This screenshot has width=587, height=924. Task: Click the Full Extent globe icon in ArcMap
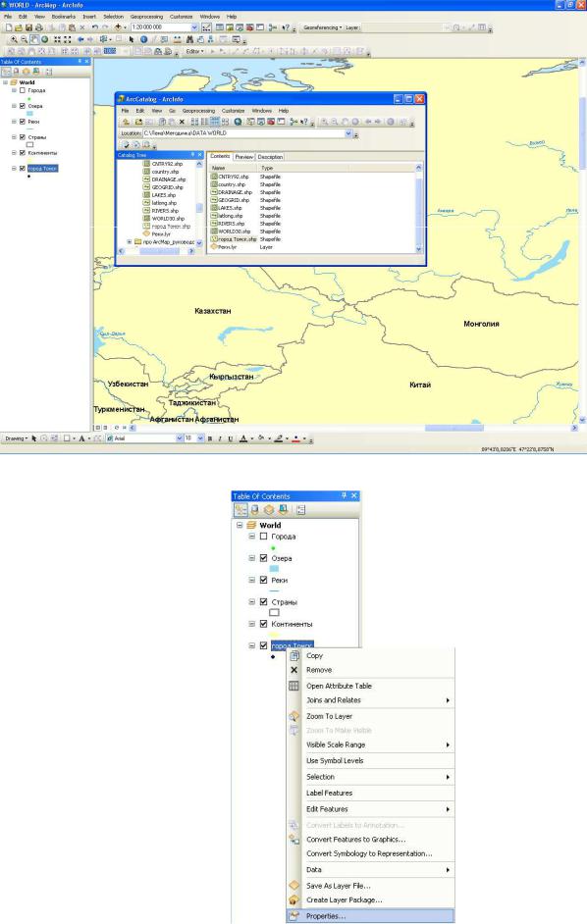pyautogui.click(x=44, y=39)
